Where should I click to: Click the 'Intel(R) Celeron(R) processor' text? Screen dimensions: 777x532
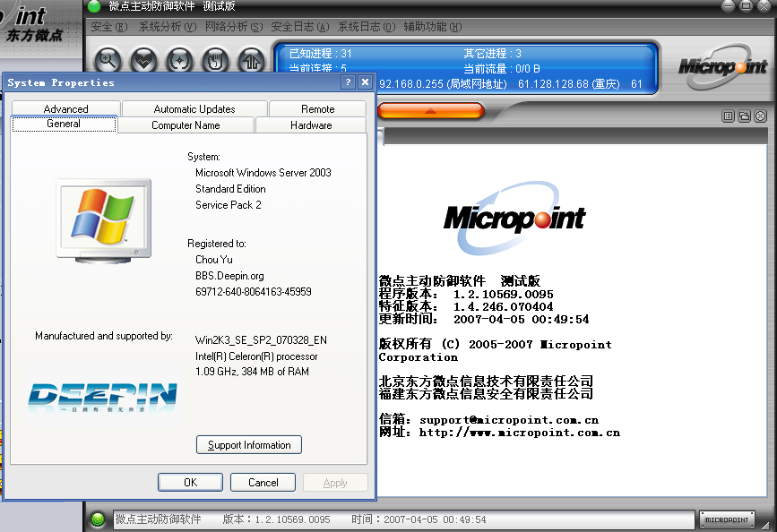click(256, 356)
